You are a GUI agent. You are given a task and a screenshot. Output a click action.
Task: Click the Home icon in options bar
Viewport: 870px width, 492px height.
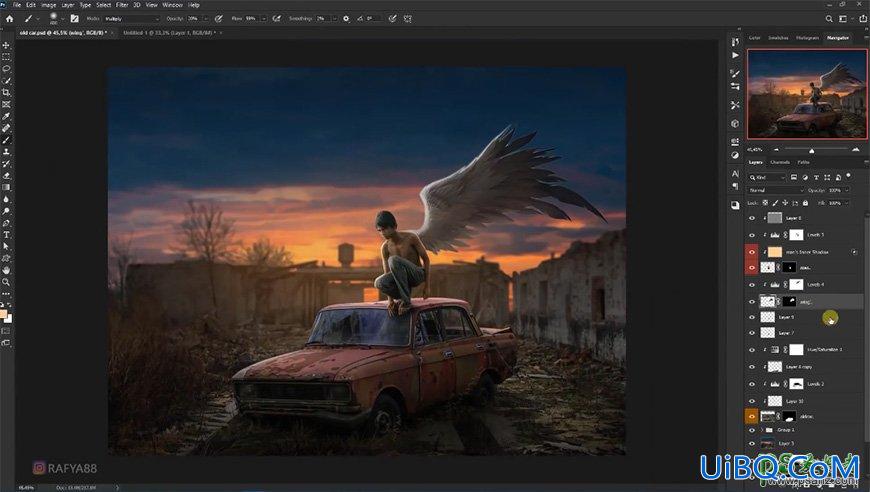coord(9,18)
